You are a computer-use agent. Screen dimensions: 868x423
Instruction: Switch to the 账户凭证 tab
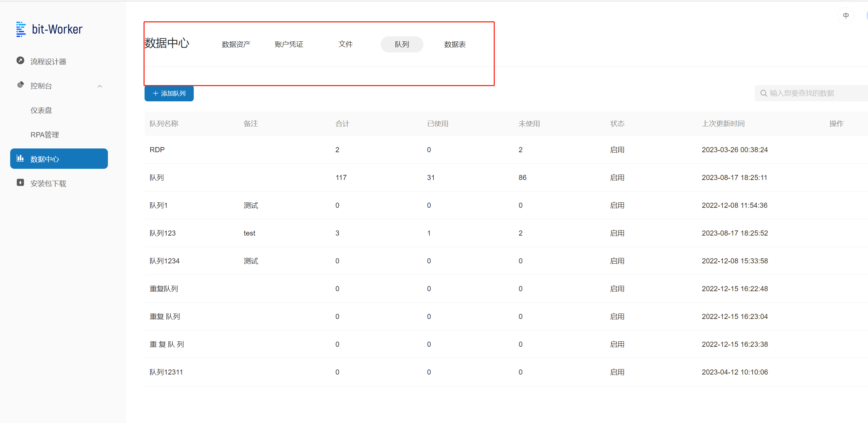pos(289,44)
